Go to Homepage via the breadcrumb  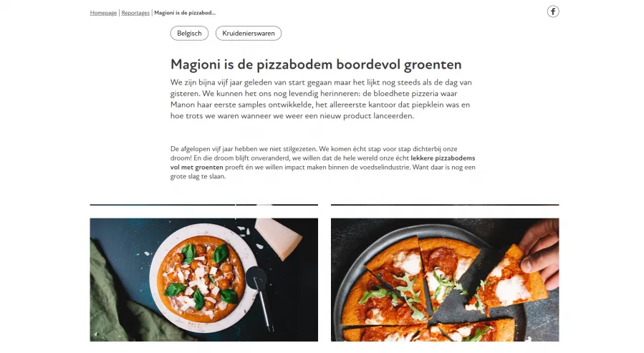(103, 13)
